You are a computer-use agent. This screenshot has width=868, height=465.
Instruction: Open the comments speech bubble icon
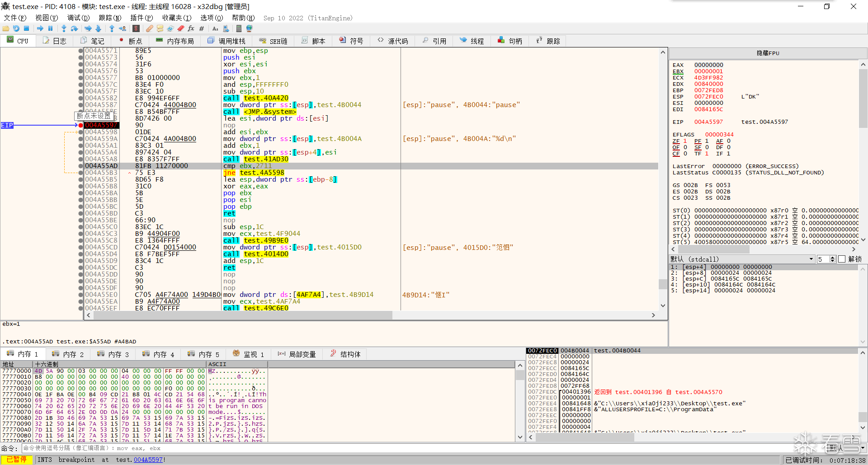[x=160, y=28]
